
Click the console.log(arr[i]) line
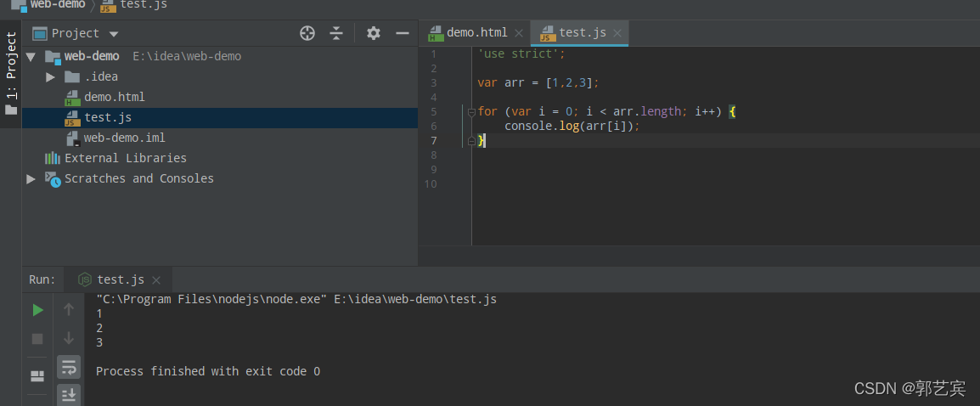(572, 127)
